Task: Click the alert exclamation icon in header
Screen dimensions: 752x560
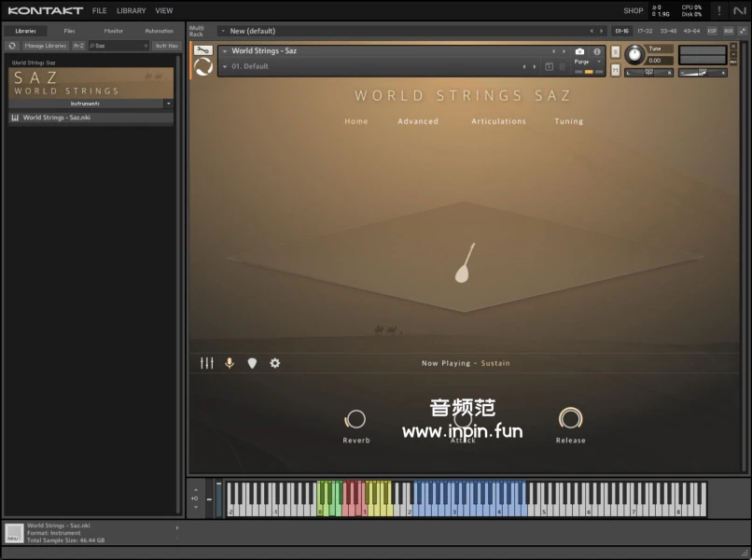Action: point(719,10)
